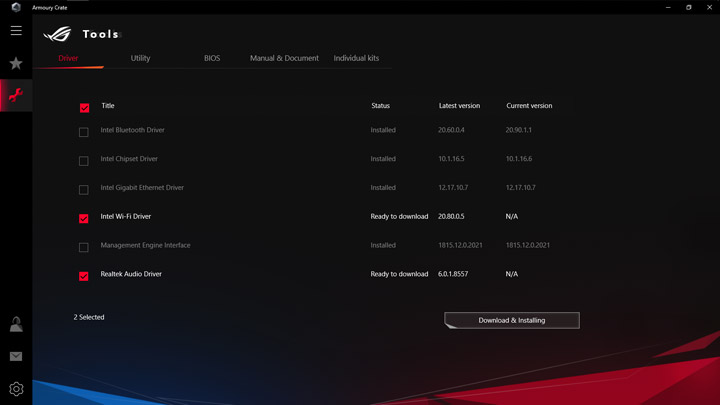Open the Individual kits tab
This screenshot has height=405, width=720.
tap(356, 58)
